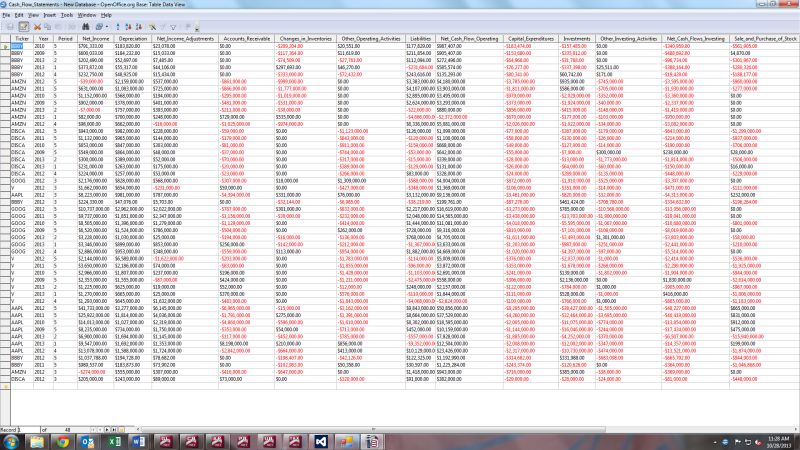Select the Year column header
The image size is (800, 450).
tap(43, 39)
